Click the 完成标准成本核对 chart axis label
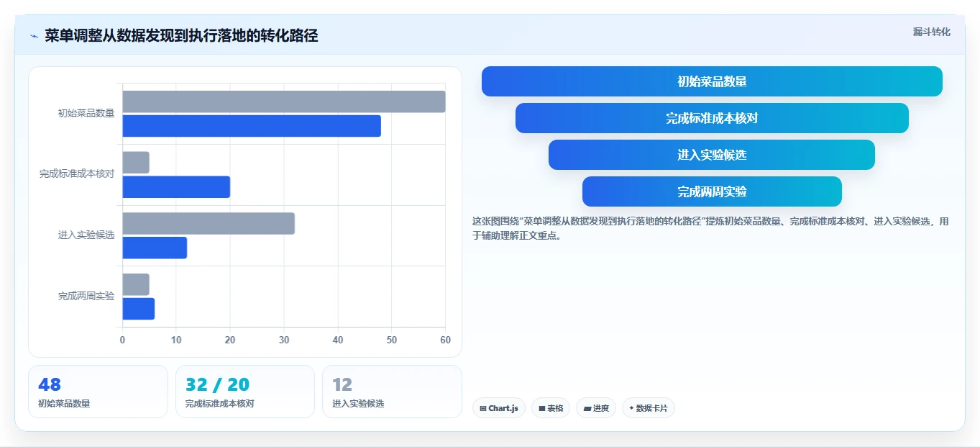This screenshot has height=447, width=980. (x=77, y=174)
